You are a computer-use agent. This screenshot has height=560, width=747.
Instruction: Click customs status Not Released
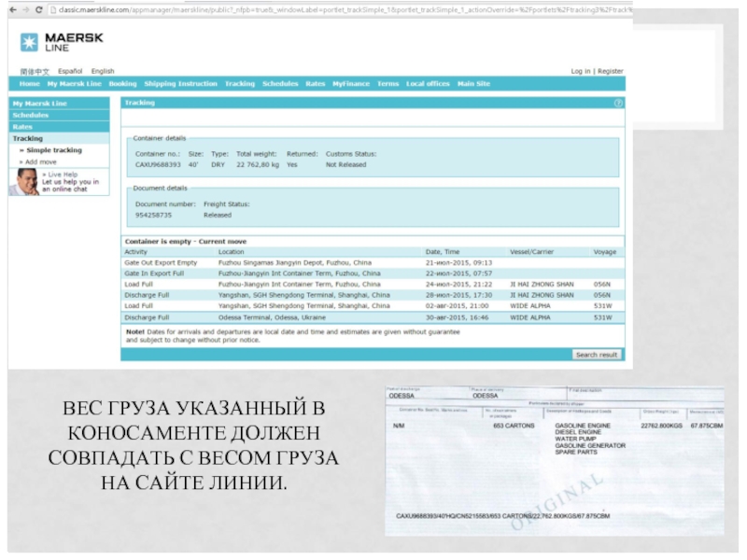(x=345, y=165)
